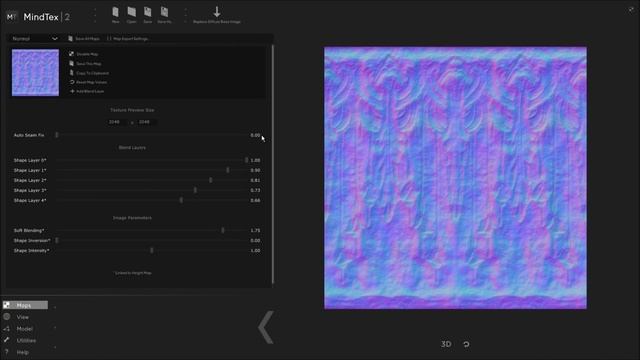Click the Shape Layer 0 value 1.00
The image size is (640, 360).
pyautogui.click(x=255, y=160)
